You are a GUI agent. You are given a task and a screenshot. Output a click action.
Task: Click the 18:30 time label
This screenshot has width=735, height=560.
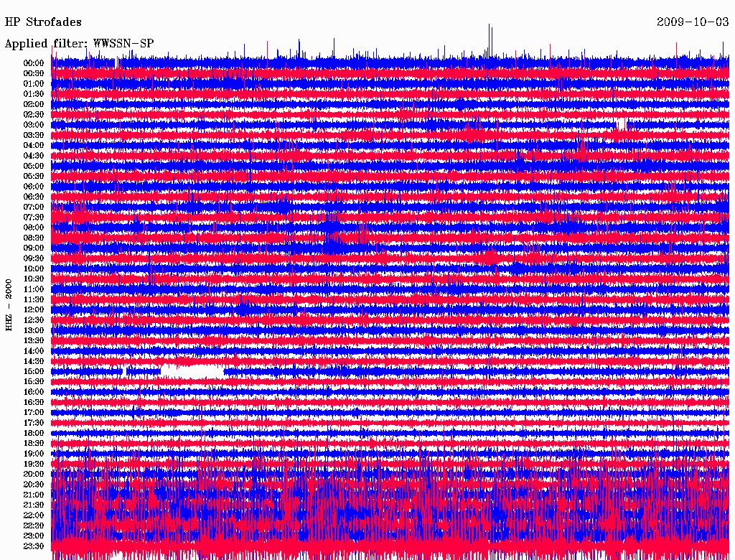coord(34,443)
